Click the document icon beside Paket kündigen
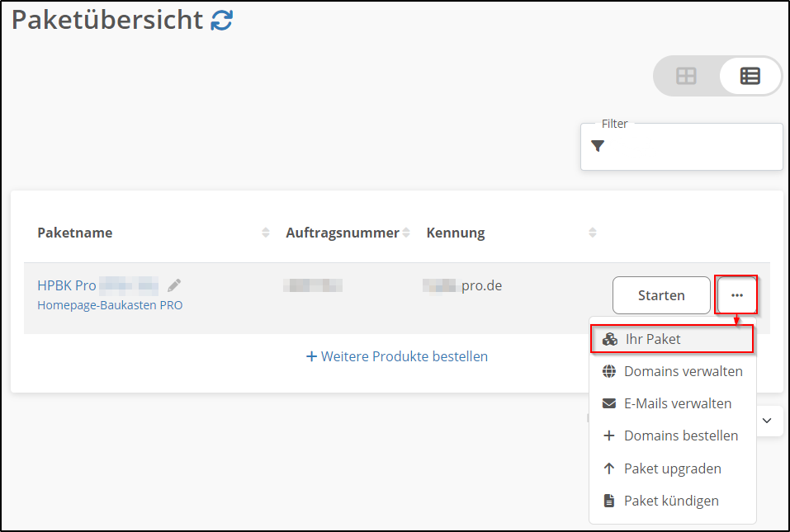The height and width of the screenshot is (532, 790). tap(609, 501)
